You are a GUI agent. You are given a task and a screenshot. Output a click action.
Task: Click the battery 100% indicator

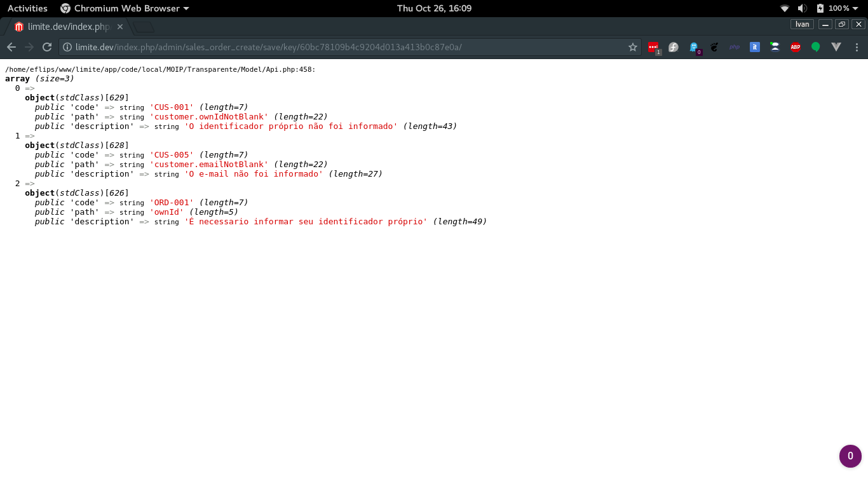[x=832, y=8]
